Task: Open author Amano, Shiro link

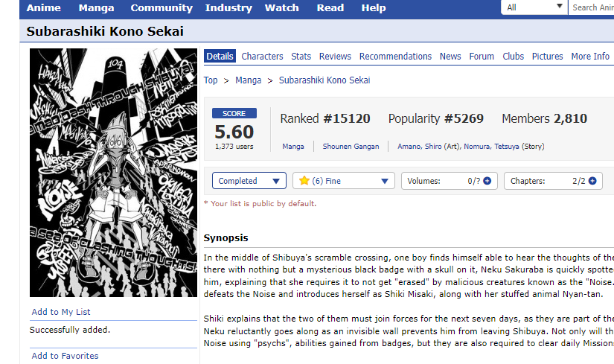Action: coord(422,147)
